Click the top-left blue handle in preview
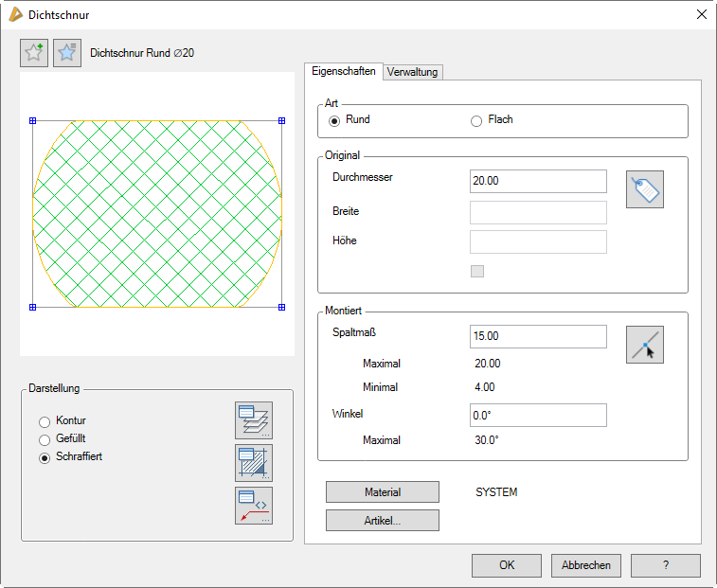This screenshot has height=588, width=717. tap(32, 121)
